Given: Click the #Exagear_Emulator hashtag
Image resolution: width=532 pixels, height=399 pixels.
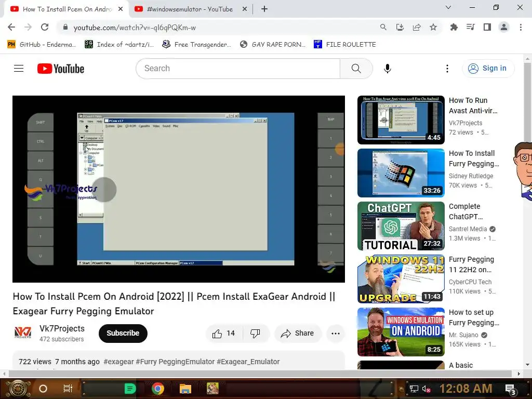Looking at the screenshot, I should click(x=248, y=362).
